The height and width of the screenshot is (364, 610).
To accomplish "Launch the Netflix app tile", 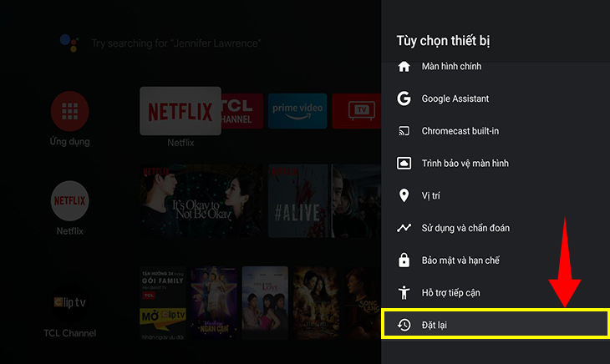I will 180,111.
